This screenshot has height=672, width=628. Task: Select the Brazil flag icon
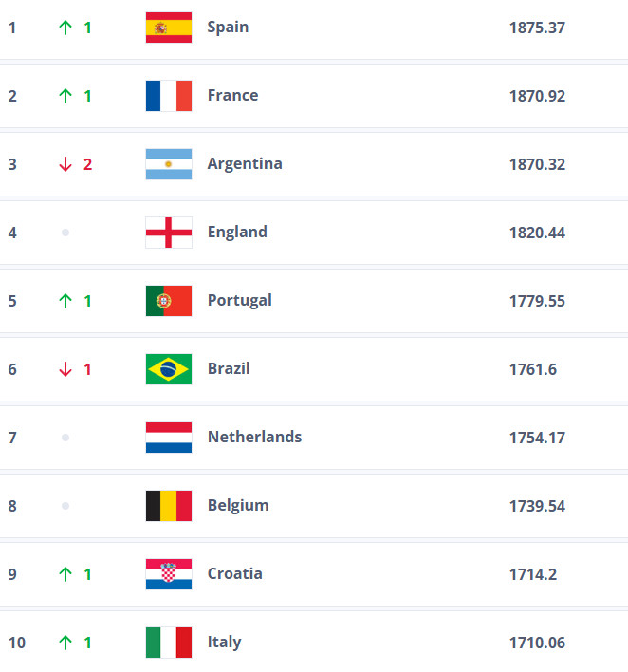[169, 369]
